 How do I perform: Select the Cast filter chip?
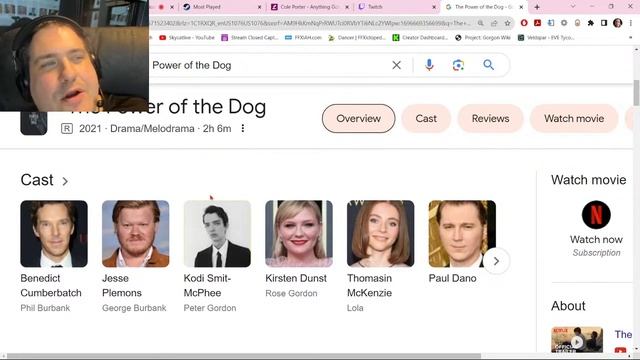tap(426, 118)
